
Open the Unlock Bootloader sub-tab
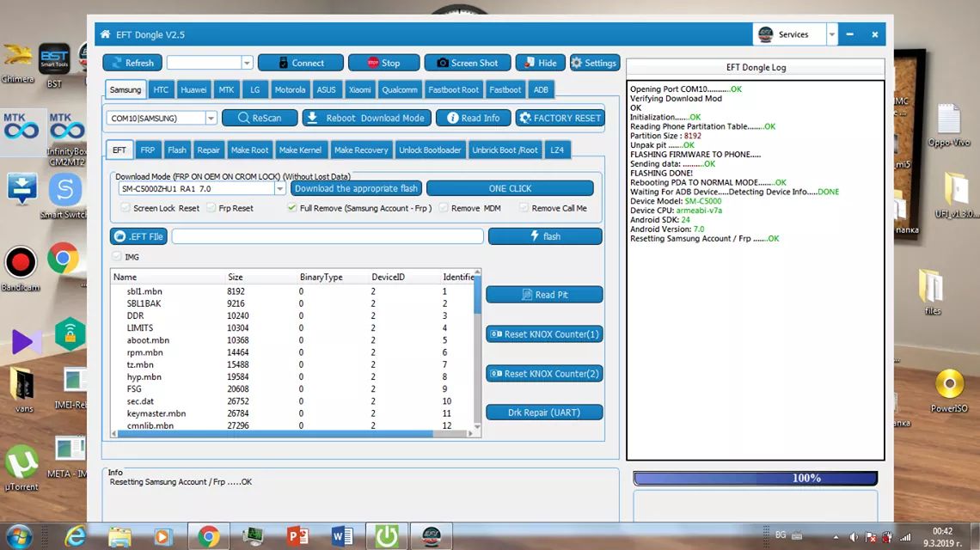click(x=430, y=150)
